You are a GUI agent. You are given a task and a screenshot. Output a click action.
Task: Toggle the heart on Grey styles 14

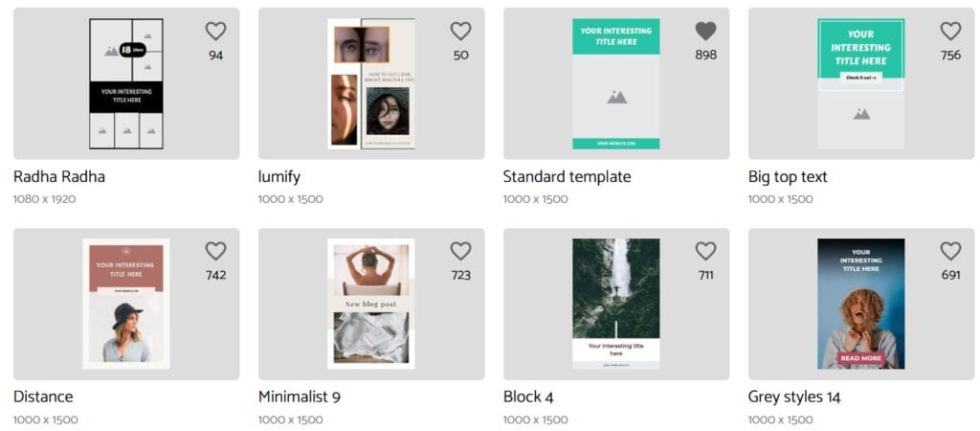coord(950,252)
